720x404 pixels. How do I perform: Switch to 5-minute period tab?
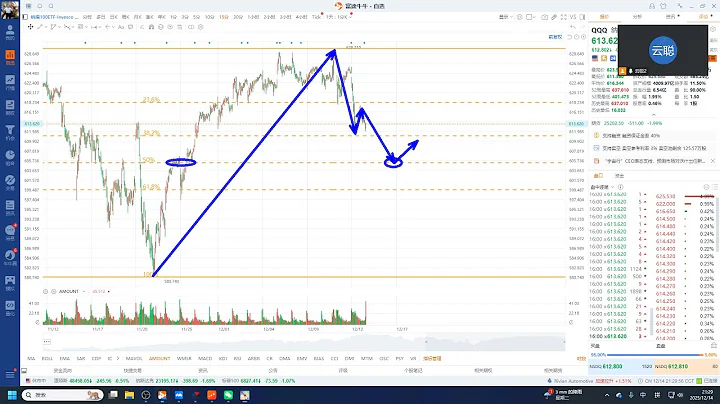(197, 17)
